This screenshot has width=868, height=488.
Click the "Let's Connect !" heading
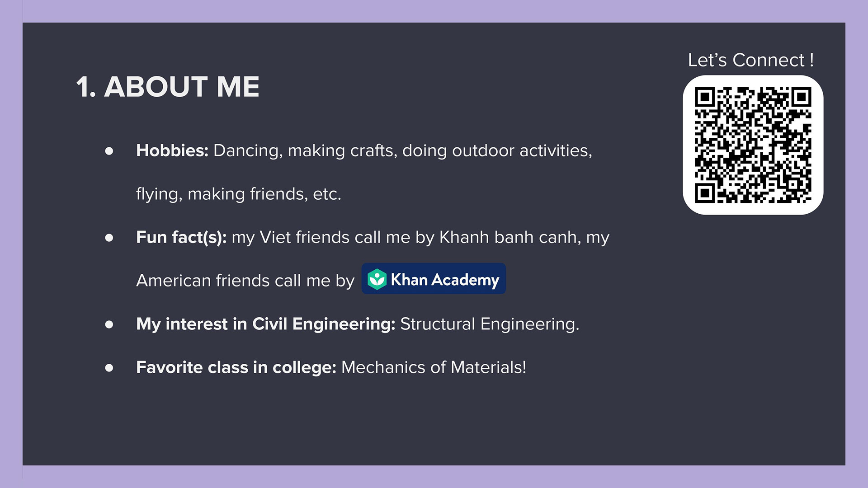pyautogui.click(x=751, y=60)
